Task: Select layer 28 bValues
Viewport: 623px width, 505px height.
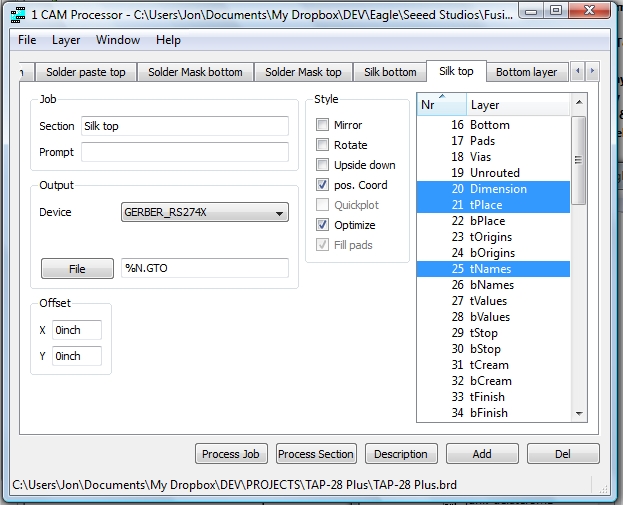Action: (493, 317)
